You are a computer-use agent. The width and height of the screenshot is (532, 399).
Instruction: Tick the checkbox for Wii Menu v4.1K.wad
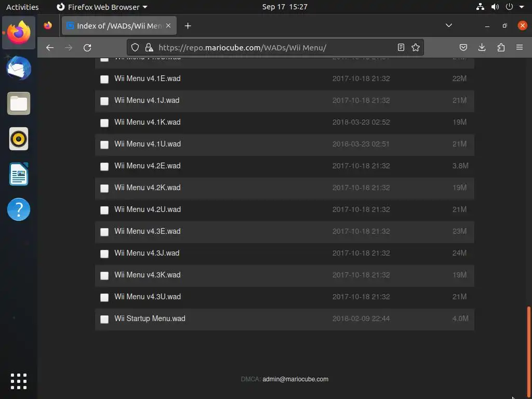(104, 123)
